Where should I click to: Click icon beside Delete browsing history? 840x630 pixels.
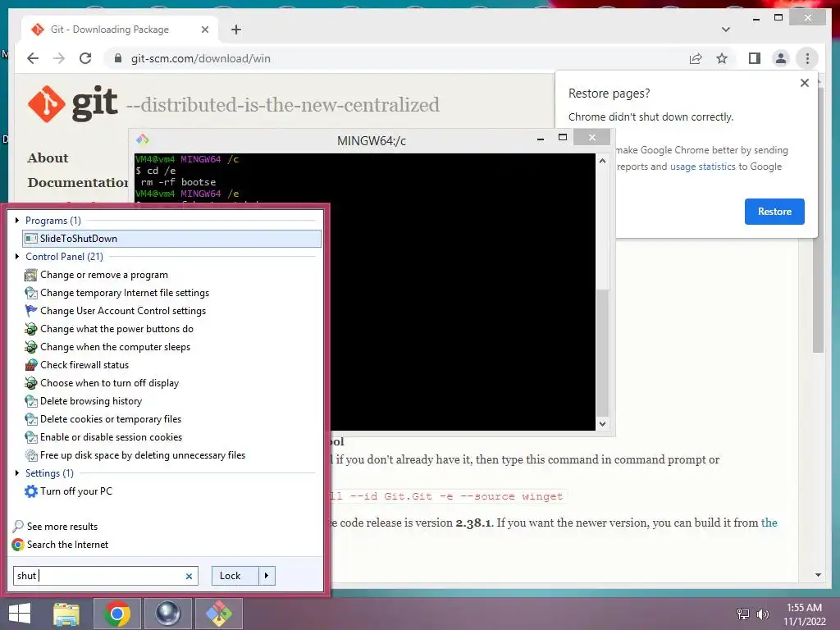31,401
